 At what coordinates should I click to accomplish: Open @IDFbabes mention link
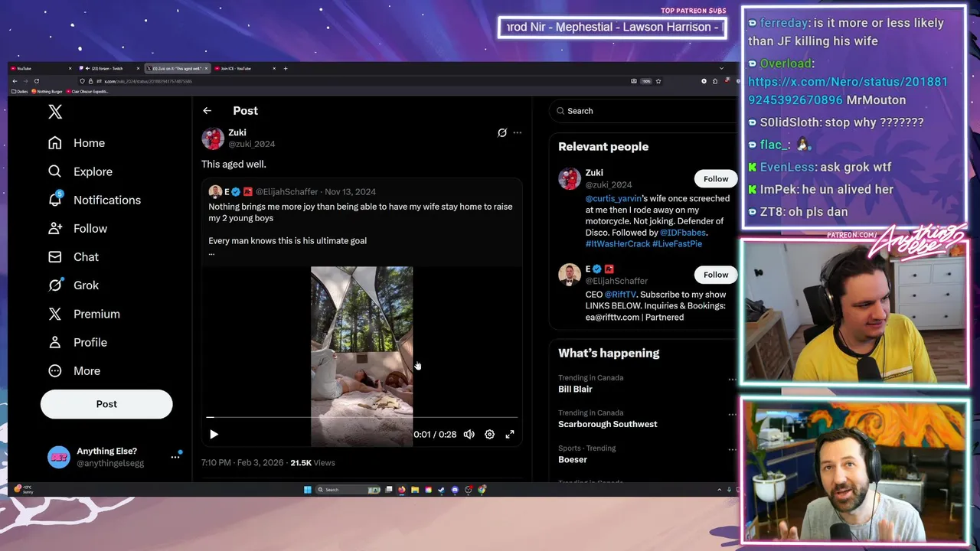point(683,233)
